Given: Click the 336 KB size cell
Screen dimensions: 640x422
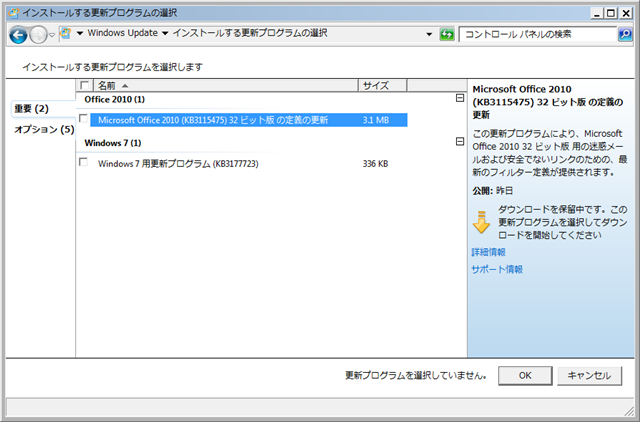Looking at the screenshot, I should [x=375, y=164].
